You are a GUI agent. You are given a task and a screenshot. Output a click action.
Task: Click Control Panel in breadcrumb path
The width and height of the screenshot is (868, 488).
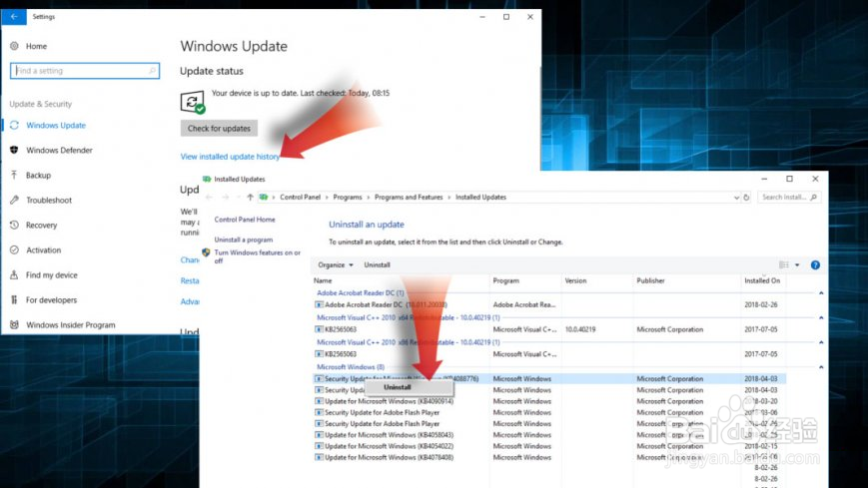point(300,197)
